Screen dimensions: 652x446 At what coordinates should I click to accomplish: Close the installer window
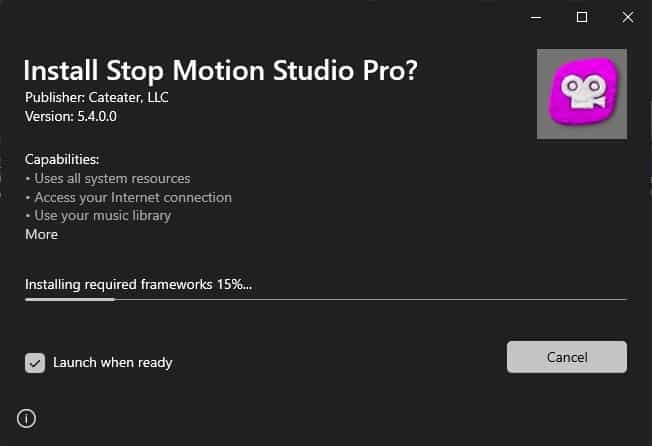(x=627, y=17)
